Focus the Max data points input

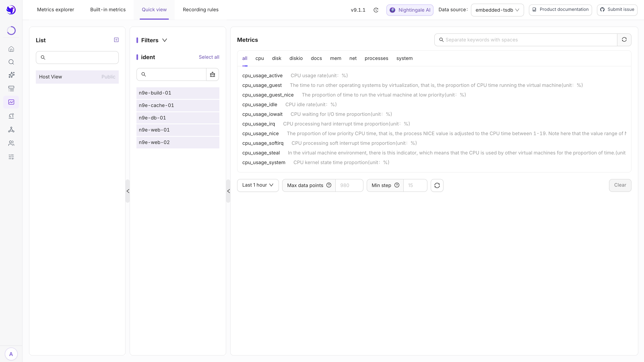349,185
